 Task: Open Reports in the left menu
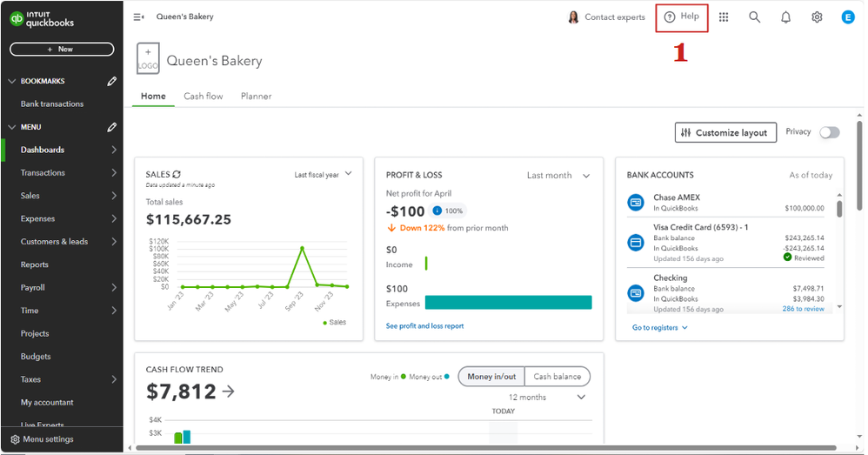click(35, 264)
